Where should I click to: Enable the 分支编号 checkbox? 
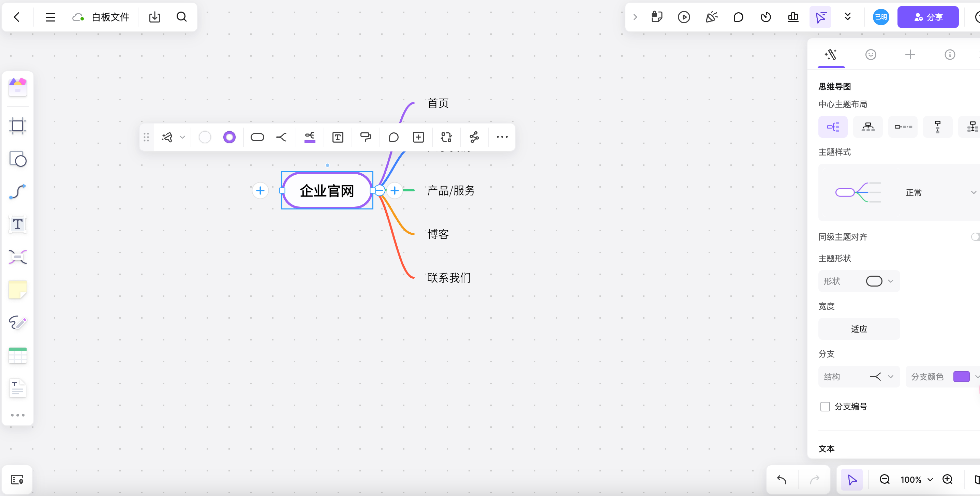(825, 407)
